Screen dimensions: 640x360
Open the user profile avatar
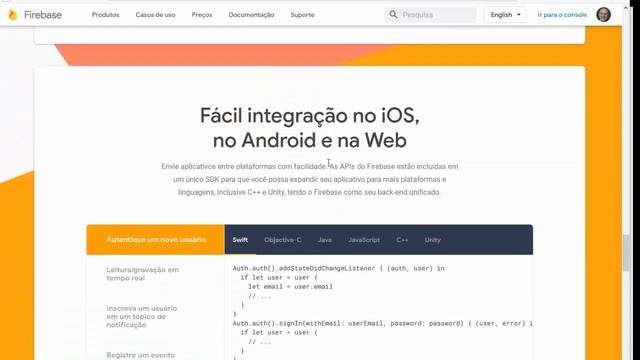click(603, 15)
